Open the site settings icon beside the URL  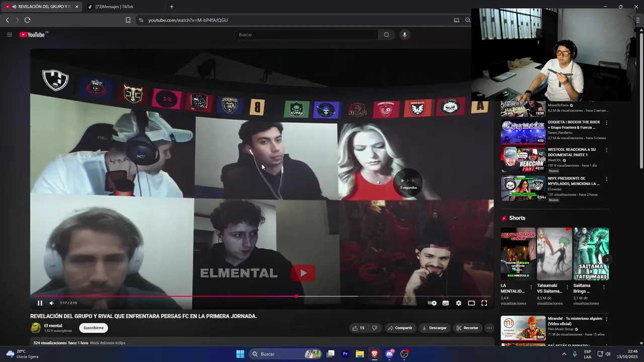pos(141,20)
